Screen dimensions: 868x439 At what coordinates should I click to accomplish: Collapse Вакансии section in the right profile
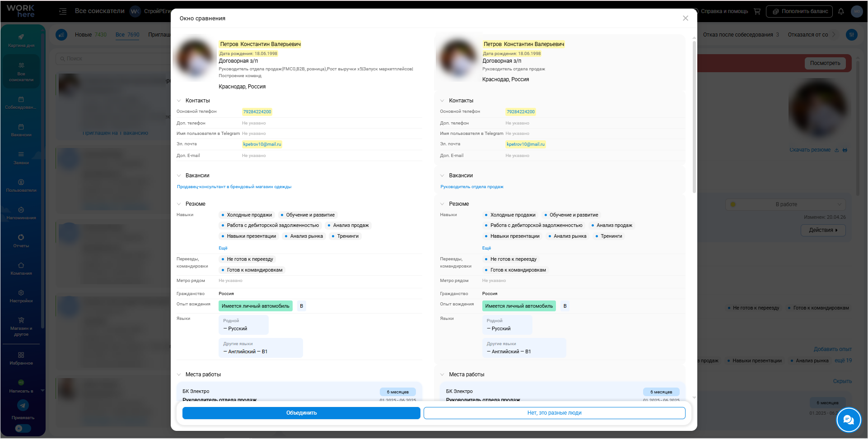coord(442,176)
